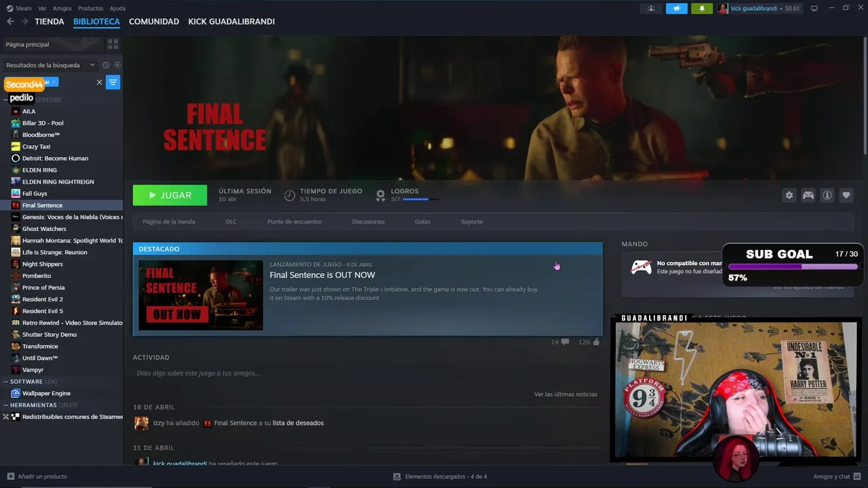Viewport: 868px width, 488px height.
Task: Like the announcement with thumbs up
Action: coord(596,342)
